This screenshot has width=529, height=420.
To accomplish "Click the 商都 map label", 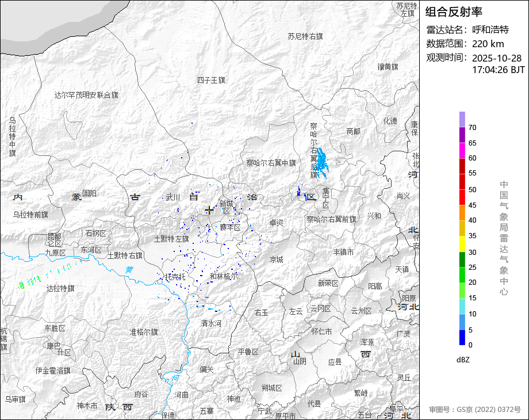I will (353, 131).
